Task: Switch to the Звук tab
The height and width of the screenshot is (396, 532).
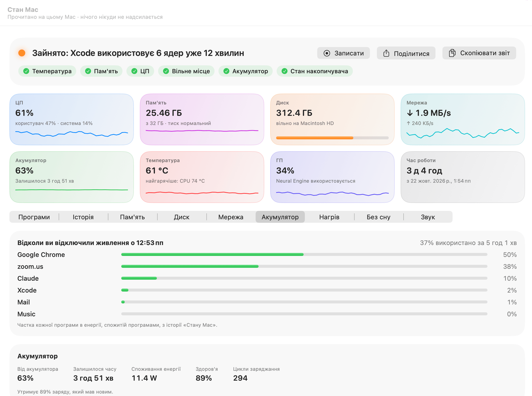Action: tap(428, 217)
